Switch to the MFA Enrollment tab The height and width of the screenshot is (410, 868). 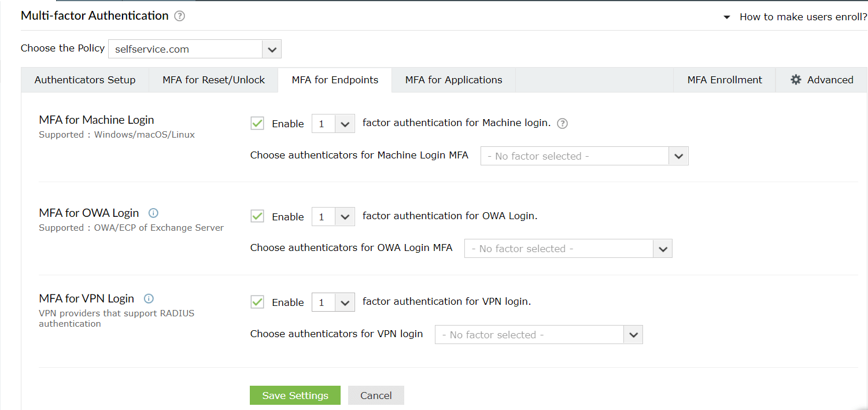pyautogui.click(x=724, y=79)
